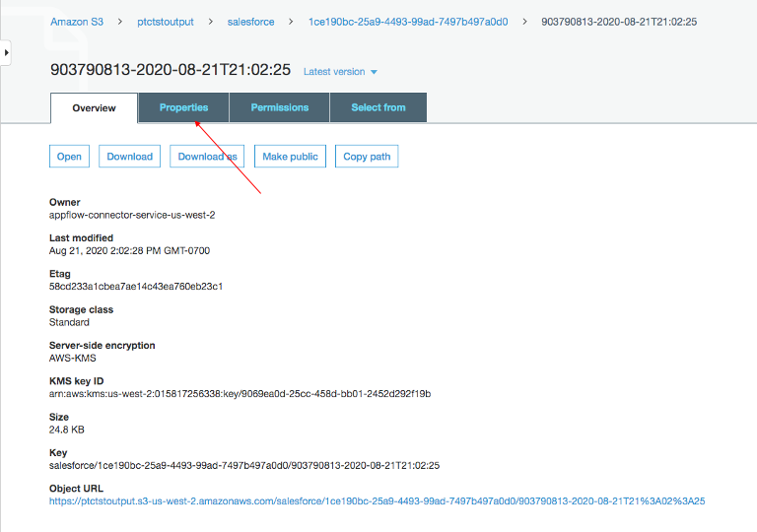Screen dimensions: 757x532
Task: Click the Make public button
Action: tap(290, 157)
